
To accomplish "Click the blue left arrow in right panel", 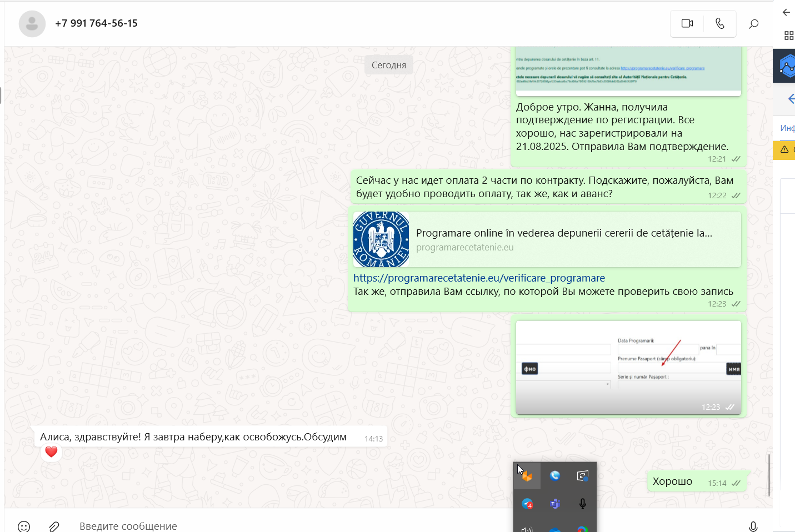I will [x=791, y=99].
